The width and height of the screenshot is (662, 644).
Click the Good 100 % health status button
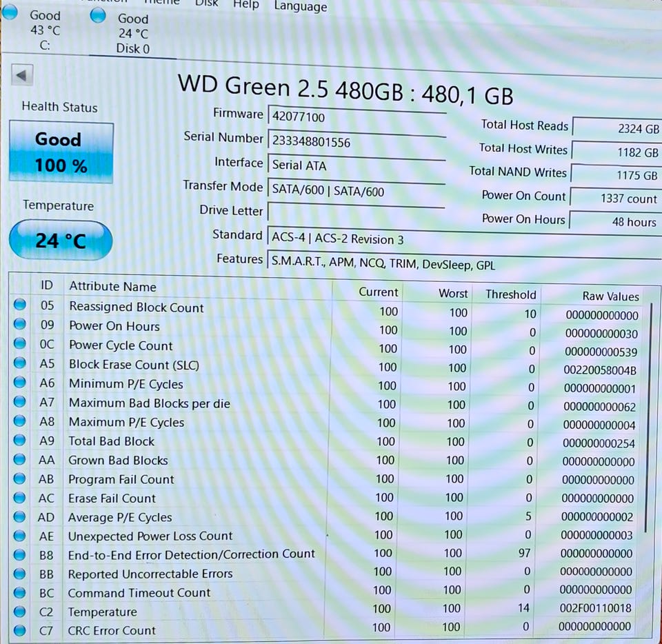point(61,152)
